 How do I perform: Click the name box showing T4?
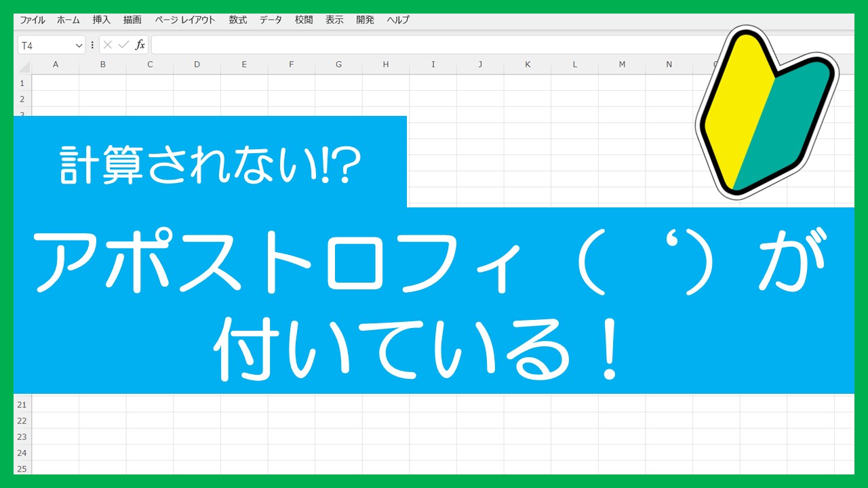pos(46,45)
